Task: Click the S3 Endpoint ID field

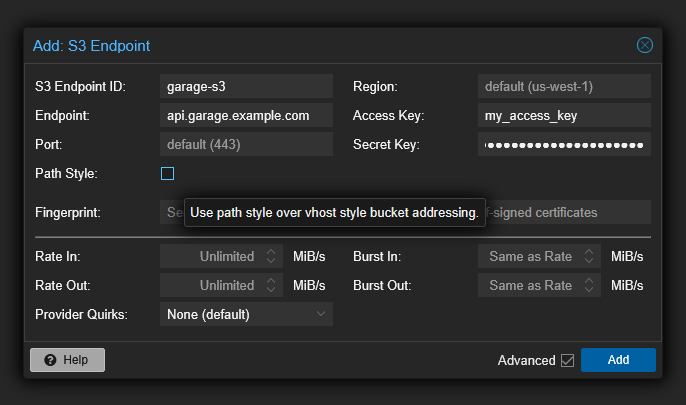Action: [x=246, y=86]
